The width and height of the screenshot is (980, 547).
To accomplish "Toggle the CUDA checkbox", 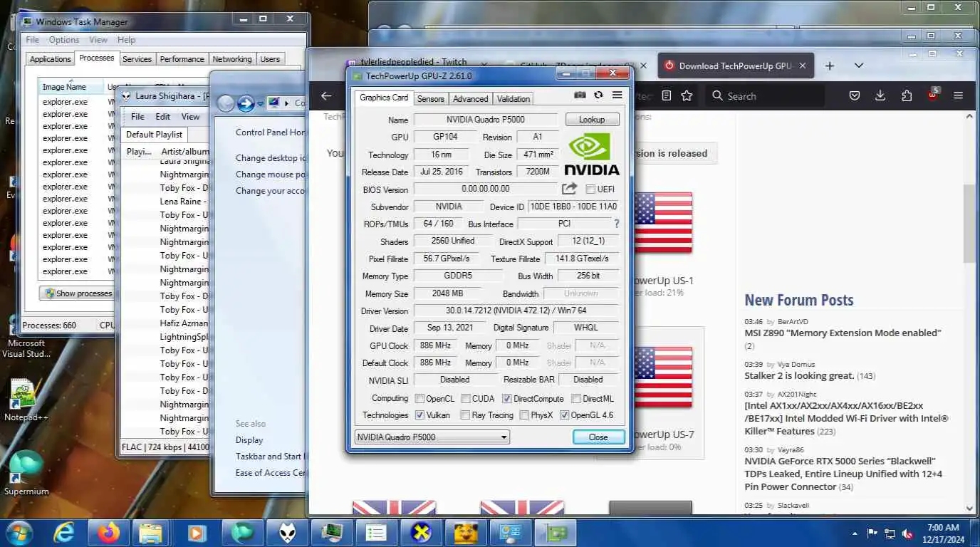I will [x=466, y=399].
